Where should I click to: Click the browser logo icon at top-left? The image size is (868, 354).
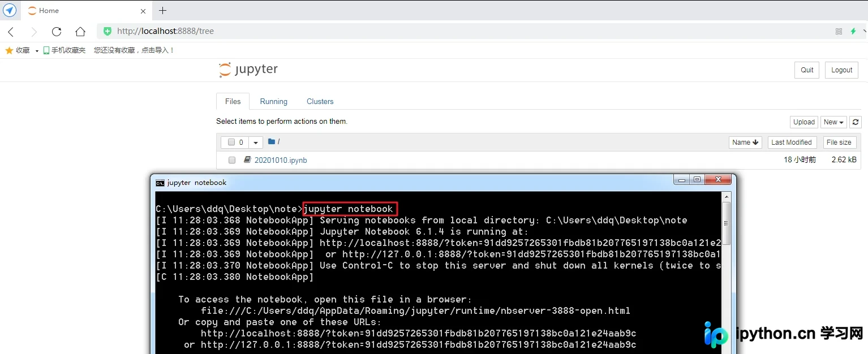(10, 10)
